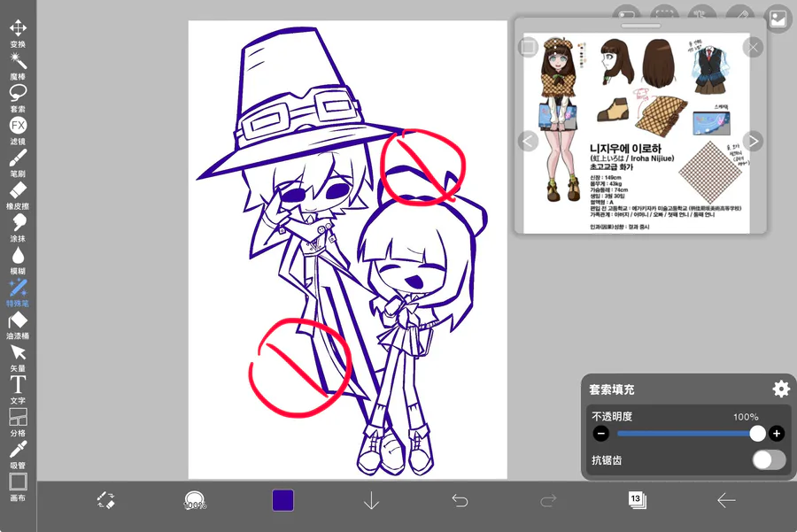This screenshot has width=797, height=532.
Task: Open the ruler icon at the top
Action: (740, 13)
